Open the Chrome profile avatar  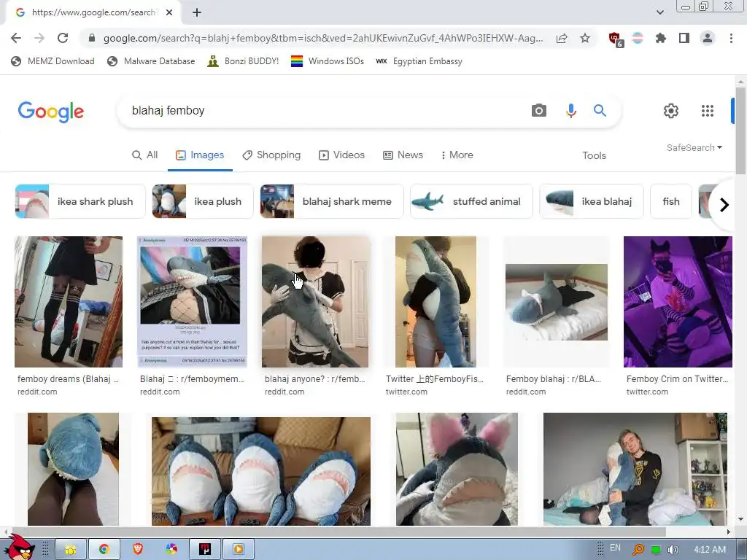(708, 38)
